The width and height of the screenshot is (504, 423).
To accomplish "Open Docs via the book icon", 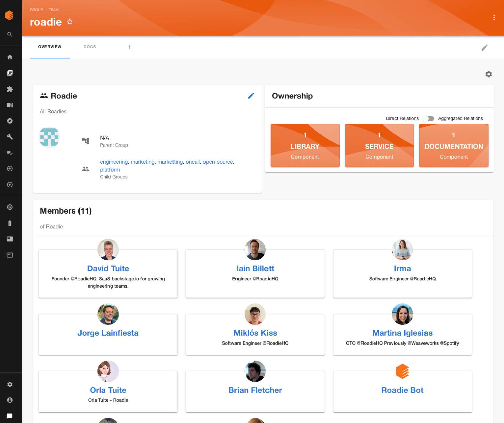I will (10, 105).
